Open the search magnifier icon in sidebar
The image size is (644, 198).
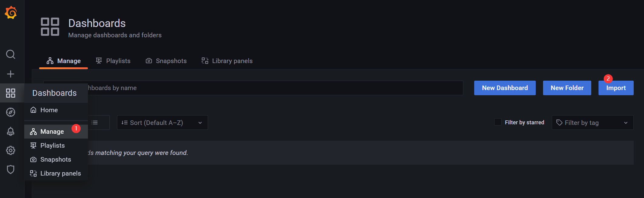point(11,54)
